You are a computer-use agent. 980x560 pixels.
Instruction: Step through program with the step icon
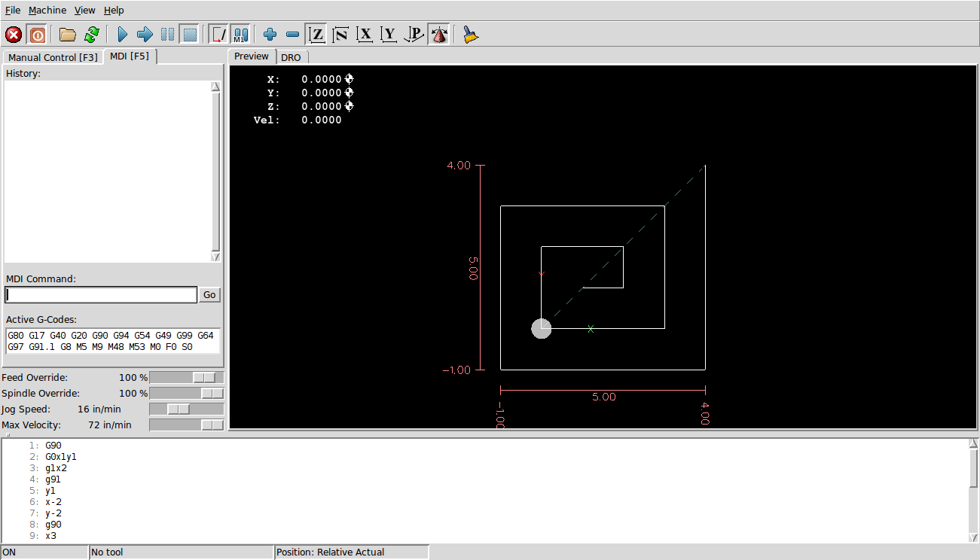click(x=145, y=35)
